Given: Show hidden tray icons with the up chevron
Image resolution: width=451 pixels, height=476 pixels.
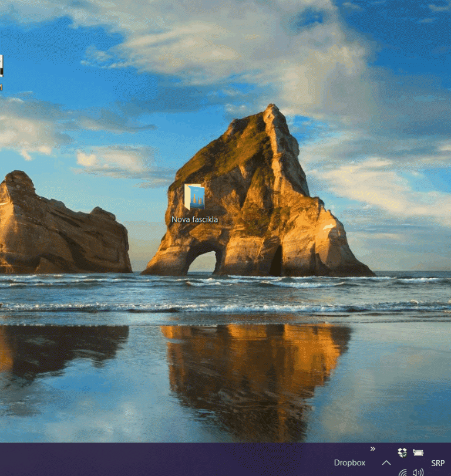Looking at the screenshot, I should pos(386,463).
